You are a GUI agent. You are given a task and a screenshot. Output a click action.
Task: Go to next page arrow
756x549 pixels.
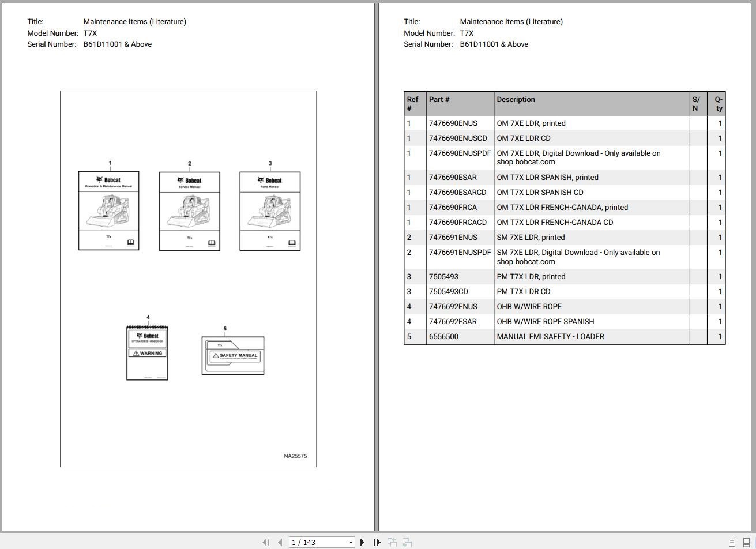[362, 542]
